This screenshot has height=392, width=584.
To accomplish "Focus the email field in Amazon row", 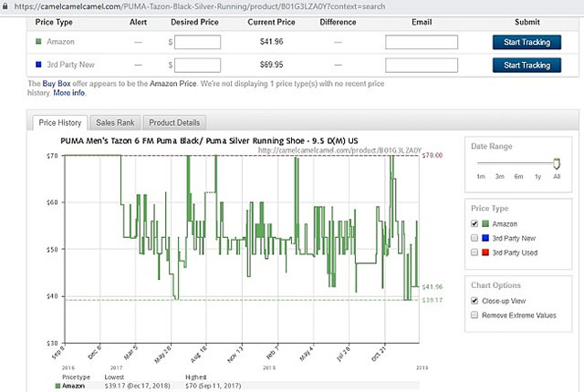I will (x=421, y=42).
